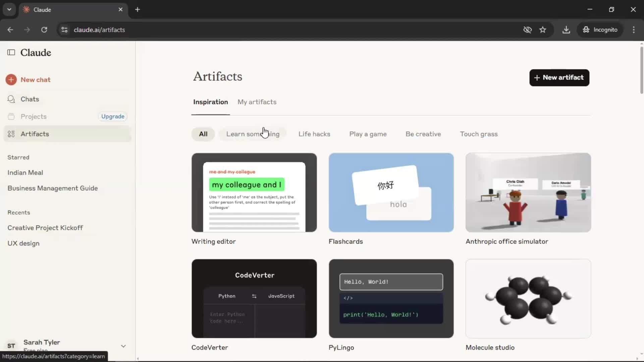This screenshot has width=644, height=362.
Task: Click the Flashcards title text
Action: click(x=345, y=242)
